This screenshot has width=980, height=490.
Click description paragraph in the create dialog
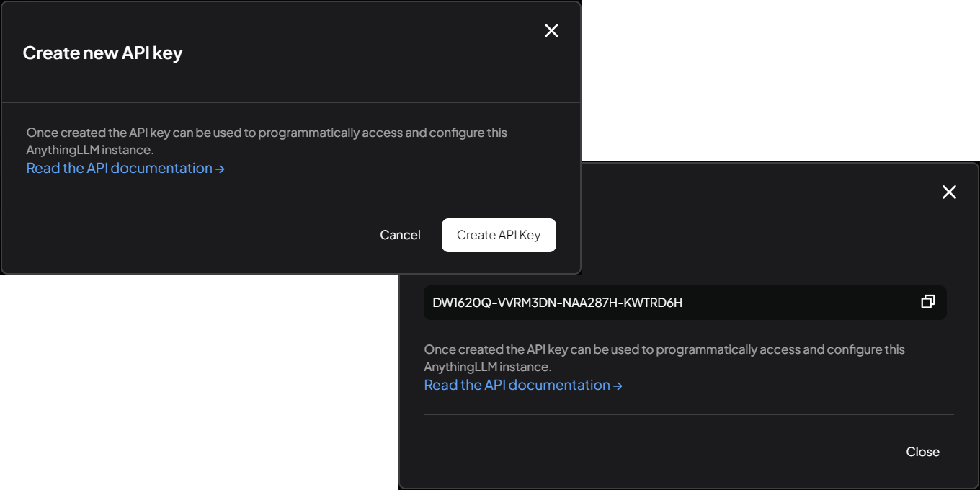tap(267, 133)
